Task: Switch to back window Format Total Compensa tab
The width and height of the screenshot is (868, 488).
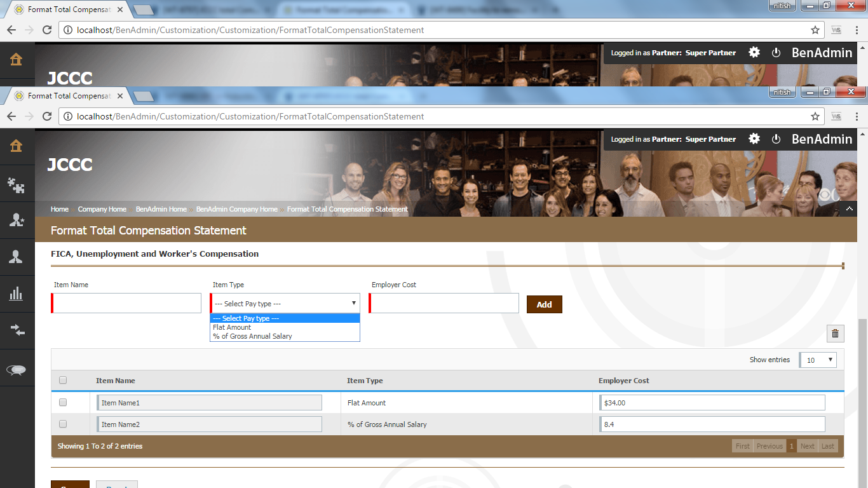Action: (69, 10)
